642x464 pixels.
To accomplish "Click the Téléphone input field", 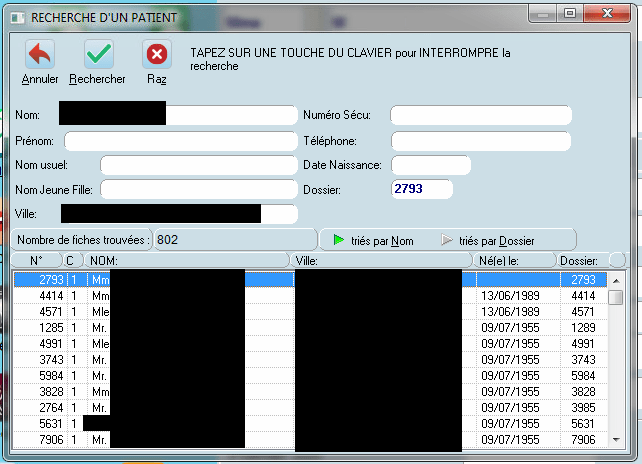I will 479,141.
